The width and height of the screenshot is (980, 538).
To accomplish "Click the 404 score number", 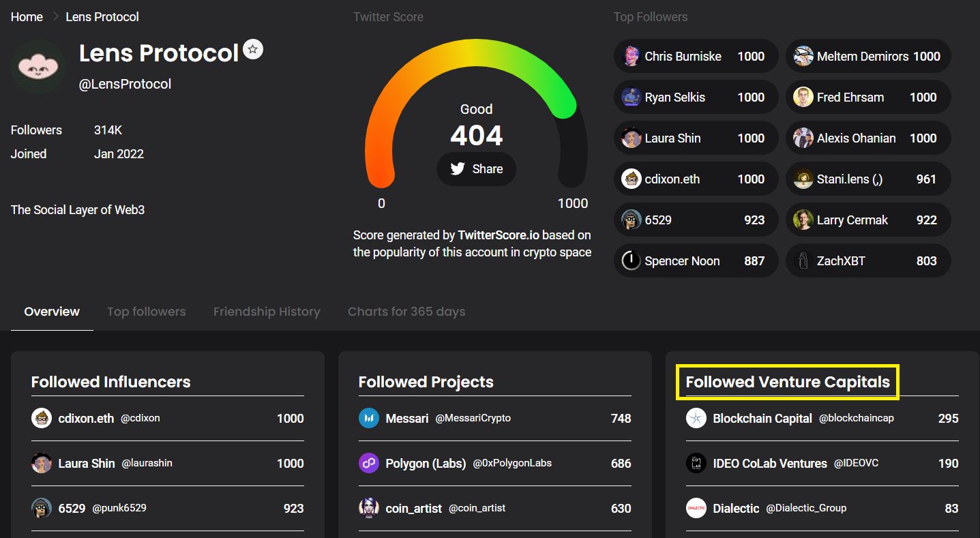I will [477, 136].
